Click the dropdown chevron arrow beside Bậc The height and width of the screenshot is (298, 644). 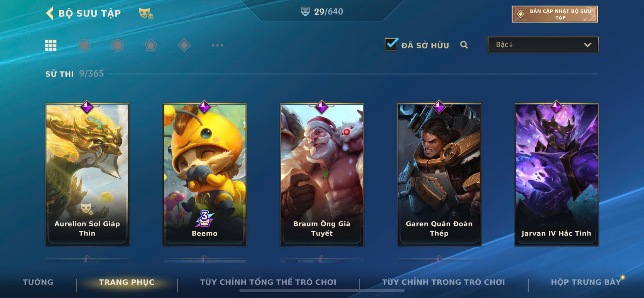click(x=587, y=45)
